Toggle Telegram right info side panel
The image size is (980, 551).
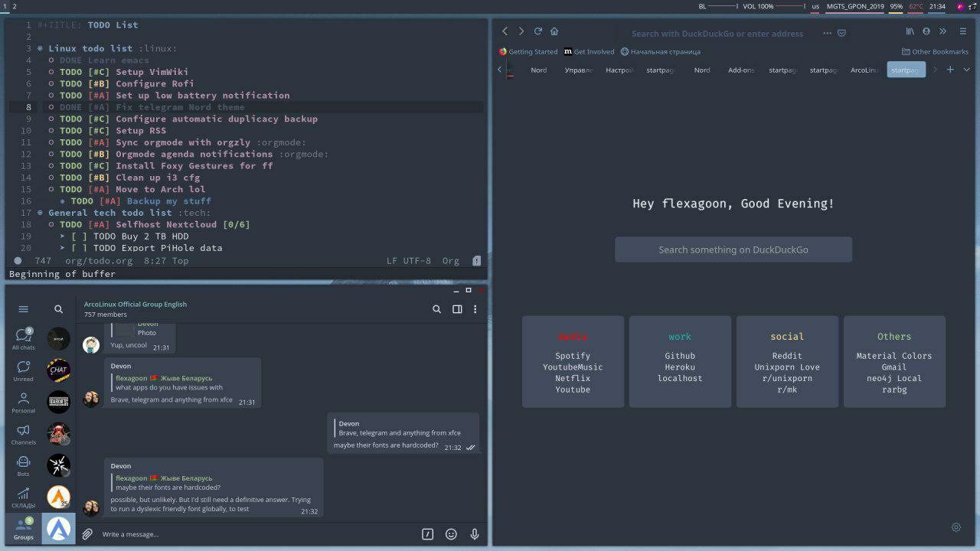[x=457, y=309]
